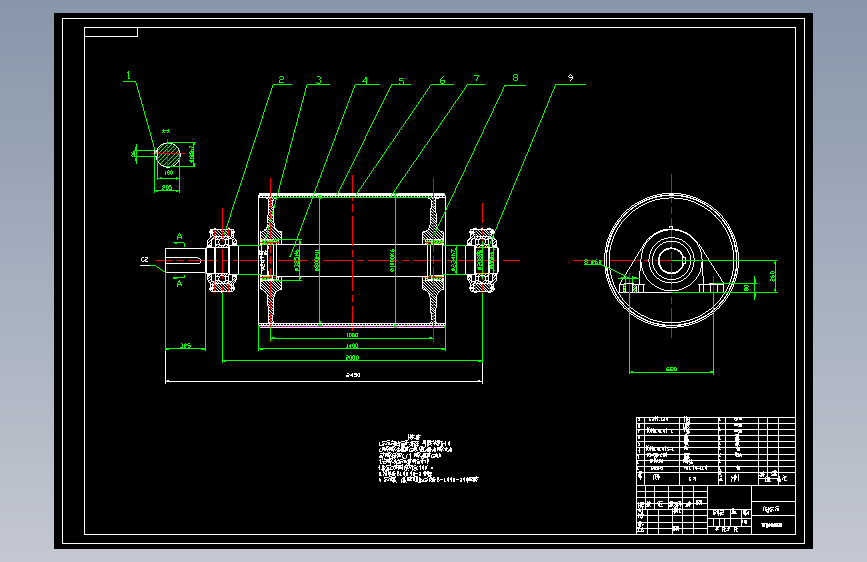Click part callout number 8

pos(515,78)
